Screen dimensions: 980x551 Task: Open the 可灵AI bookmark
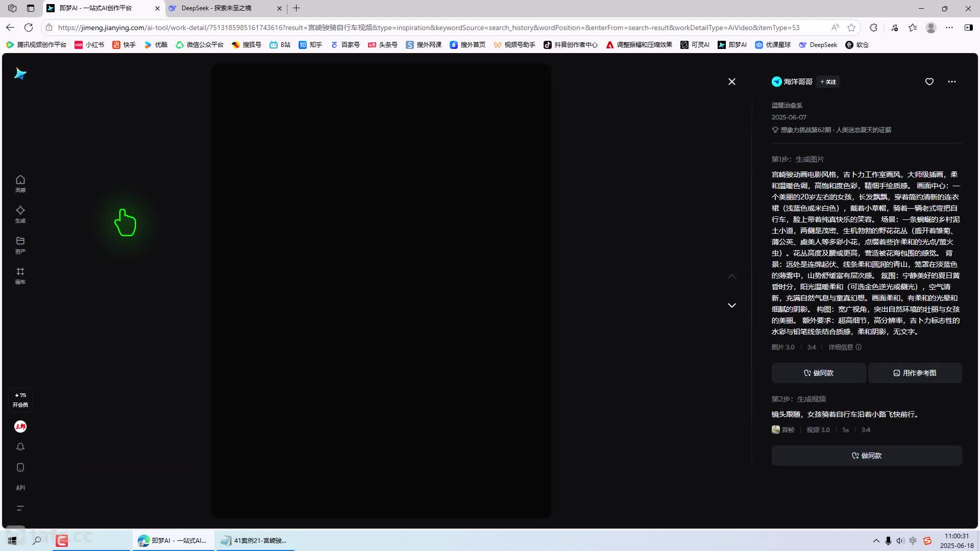pos(695,45)
